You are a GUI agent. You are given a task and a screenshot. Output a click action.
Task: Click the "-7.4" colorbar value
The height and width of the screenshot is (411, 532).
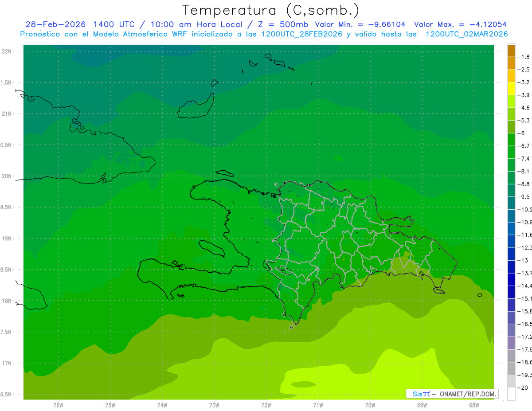[524, 158]
